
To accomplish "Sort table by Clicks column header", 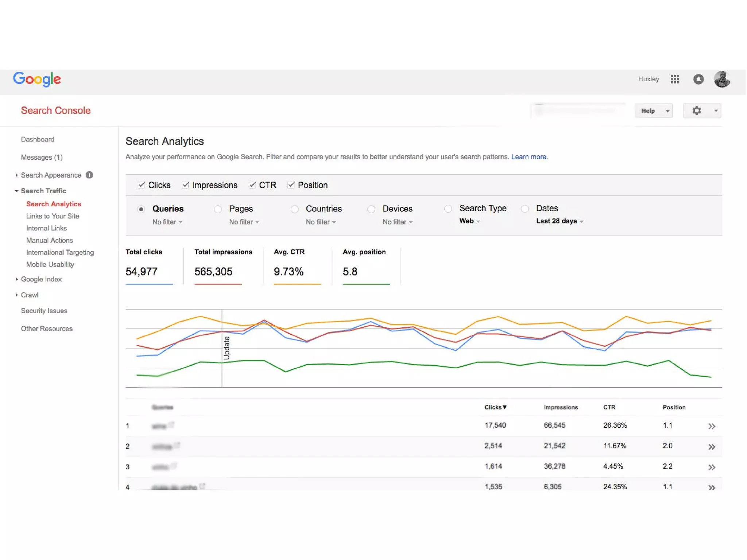I will [495, 407].
